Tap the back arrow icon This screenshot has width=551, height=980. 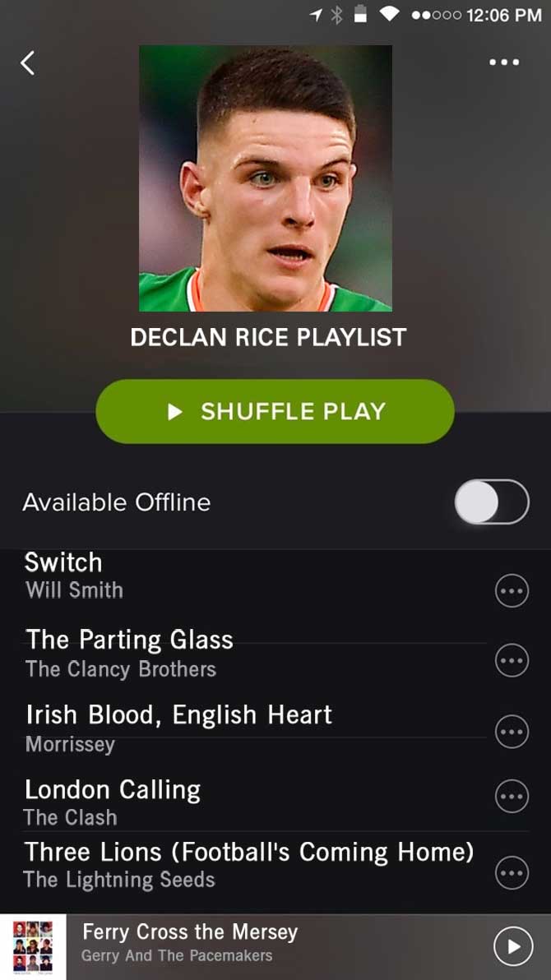[x=27, y=63]
